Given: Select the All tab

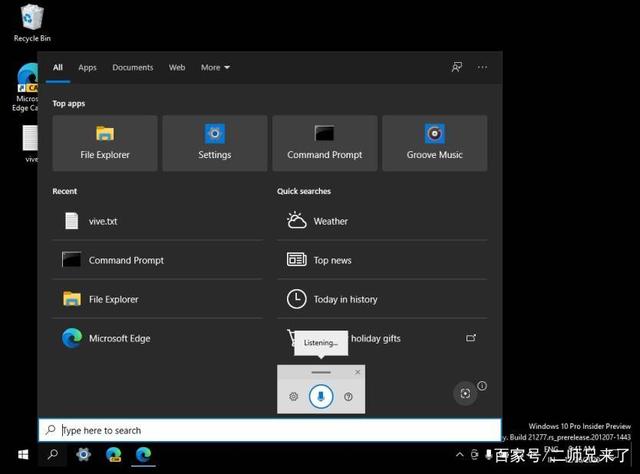Looking at the screenshot, I should pos(58,67).
